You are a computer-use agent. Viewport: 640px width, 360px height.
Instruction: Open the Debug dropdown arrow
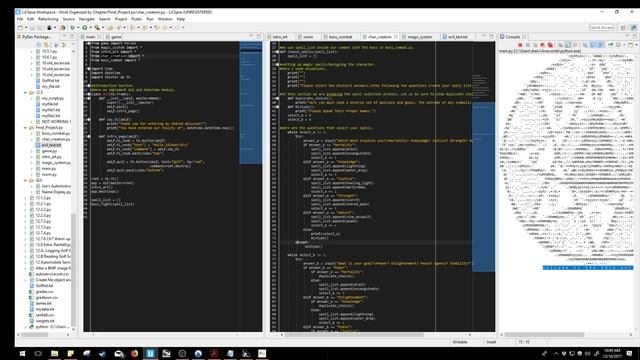[x=78, y=28]
